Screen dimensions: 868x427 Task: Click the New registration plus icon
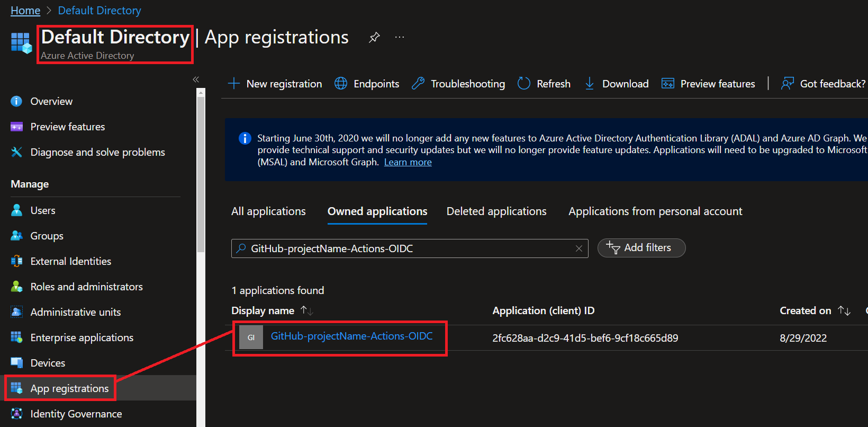tap(234, 84)
